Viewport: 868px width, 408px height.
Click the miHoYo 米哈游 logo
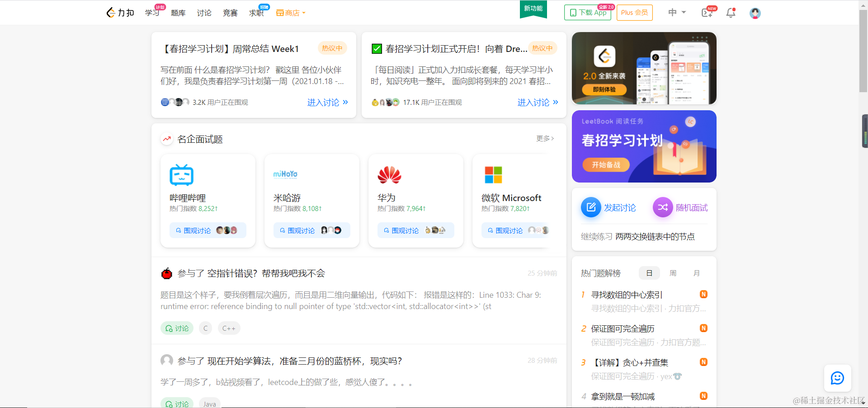(x=285, y=174)
